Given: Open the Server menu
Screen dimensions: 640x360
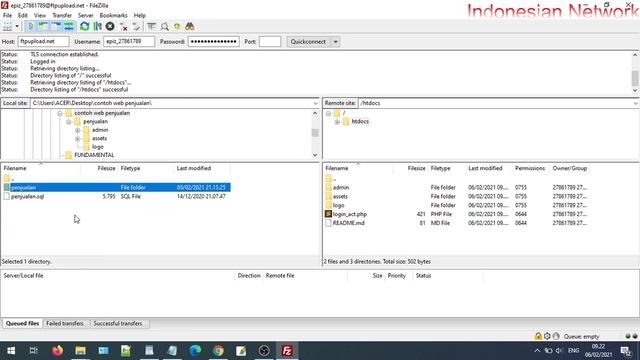Looking at the screenshot, I should [86, 15].
